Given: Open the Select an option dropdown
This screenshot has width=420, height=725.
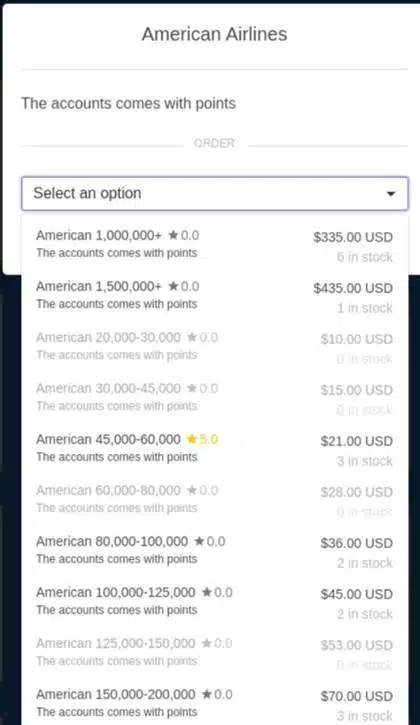Looking at the screenshot, I should [215, 193].
